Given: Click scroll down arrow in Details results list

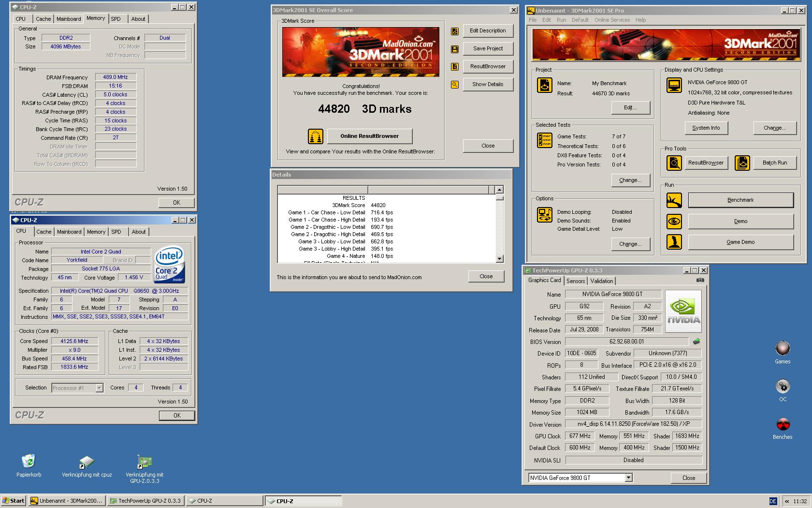Looking at the screenshot, I should click(500, 259).
